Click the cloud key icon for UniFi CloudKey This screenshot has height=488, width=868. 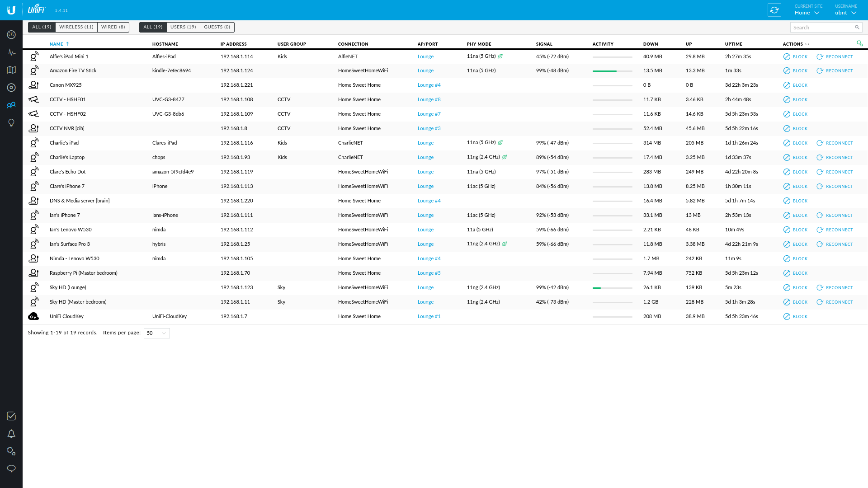[33, 316]
